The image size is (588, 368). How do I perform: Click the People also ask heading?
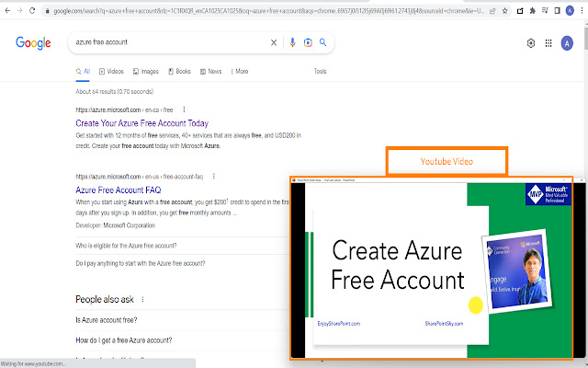(x=105, y=299)
